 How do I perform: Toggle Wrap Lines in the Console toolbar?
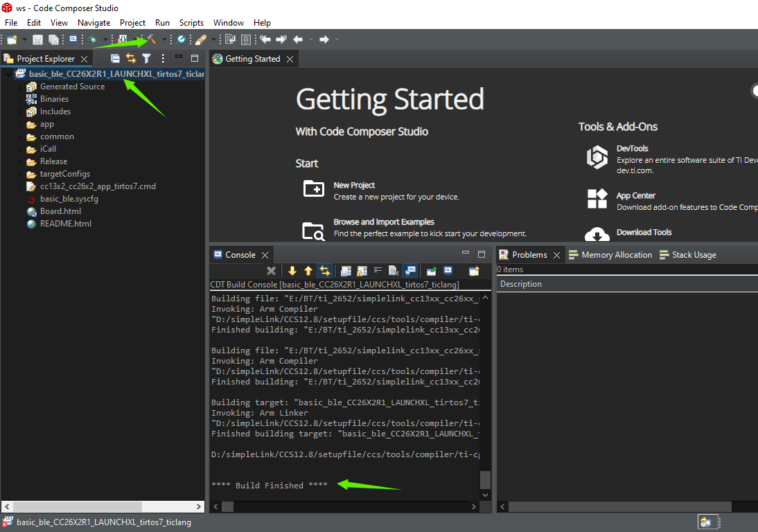tap(378, 270)
